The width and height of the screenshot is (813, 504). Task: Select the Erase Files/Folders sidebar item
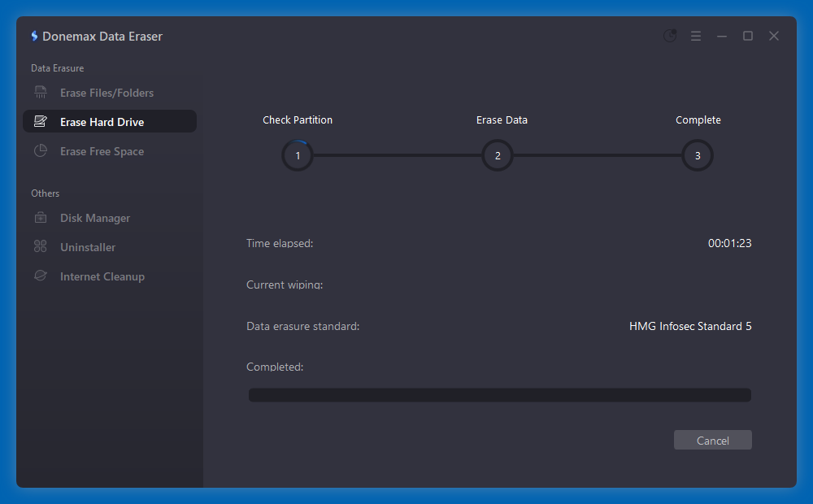tap(107, 93)
